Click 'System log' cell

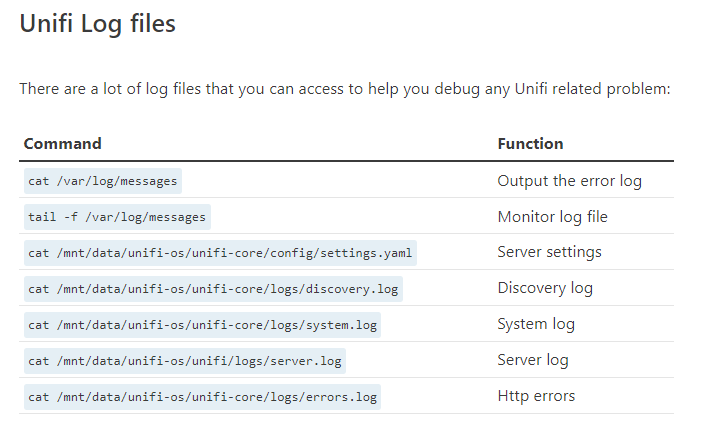(x=536, y=324)
